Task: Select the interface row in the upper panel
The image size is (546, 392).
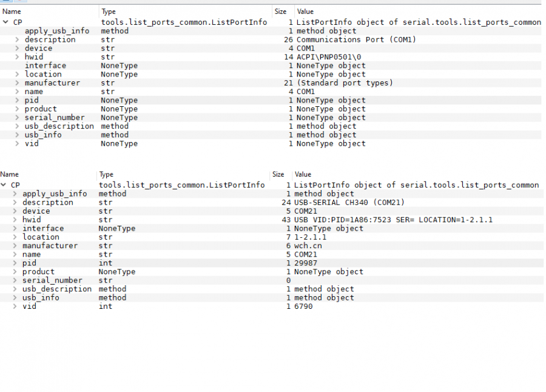Action: click(45, 66)
